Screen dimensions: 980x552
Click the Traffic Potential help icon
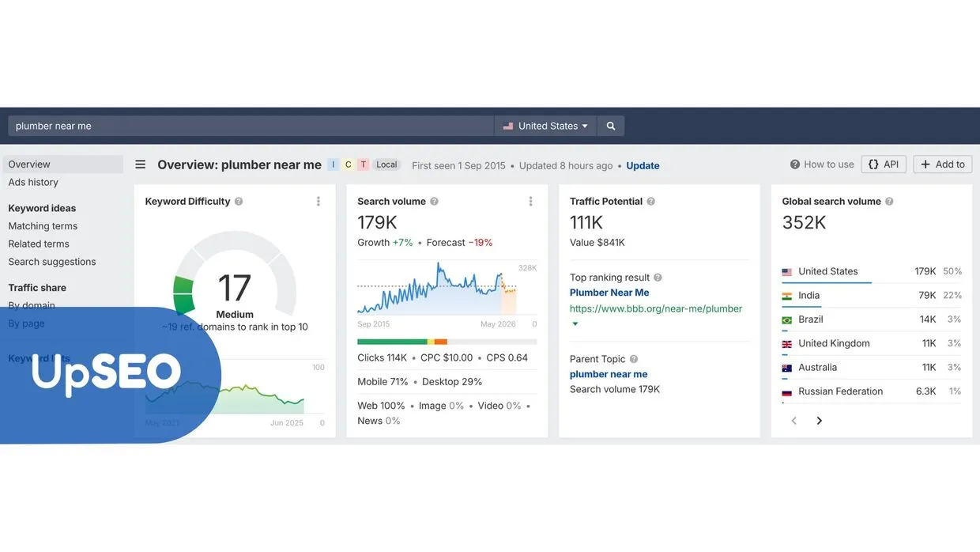650,201
